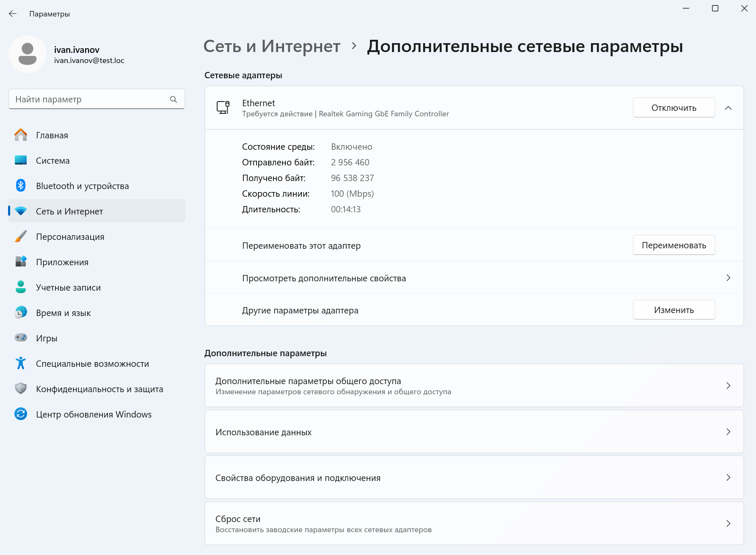Click the shield icon for privacy settings
The height and width of the screenshot is (555, 756).
(20, 389)
